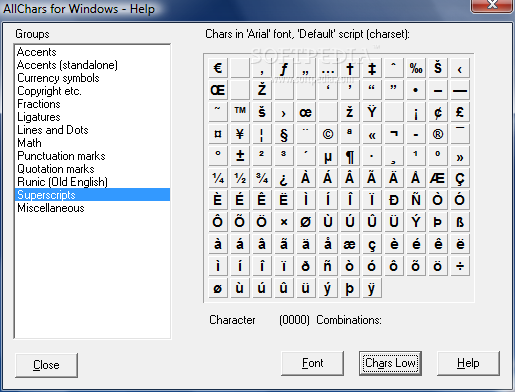Image resolution: width=515 pixels, height=392 pixels.
Task: Select the one-half ½ fraction cell
Action: [240, 178]
